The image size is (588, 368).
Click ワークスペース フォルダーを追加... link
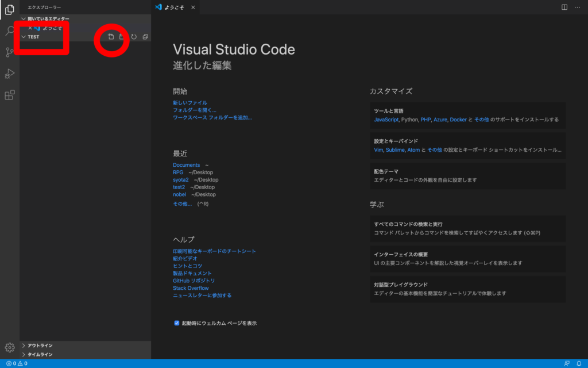[212, 117]
